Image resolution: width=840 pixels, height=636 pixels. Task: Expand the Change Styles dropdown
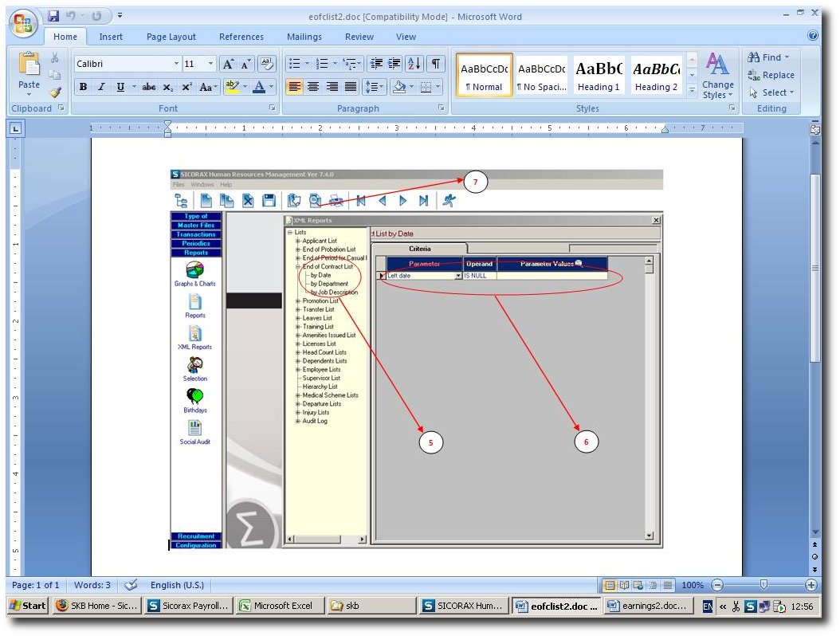pos(717,77)
